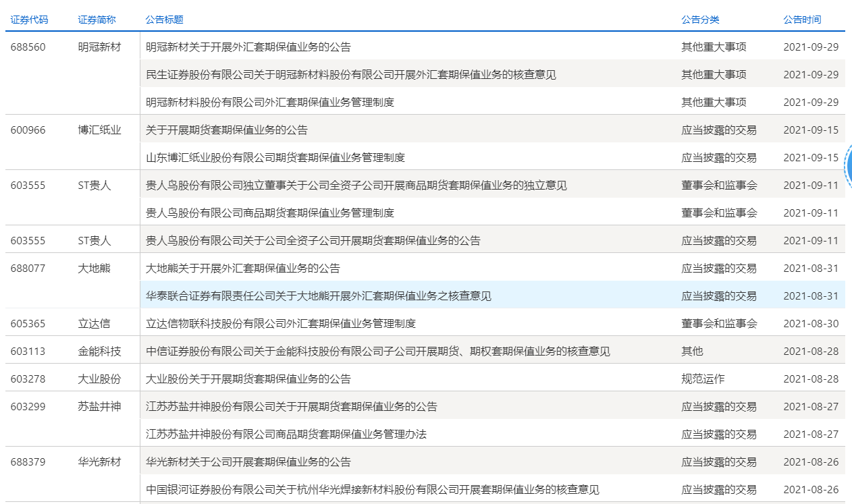Viewport: 852px width, 504px height.
Task: Click stock name 立达信
Action: (x=95, y=324)
